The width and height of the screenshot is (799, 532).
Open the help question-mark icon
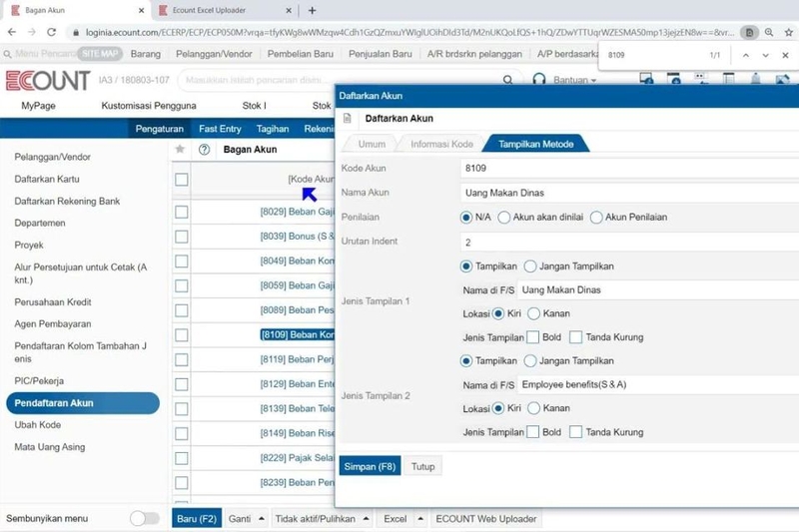click(205, 150)
